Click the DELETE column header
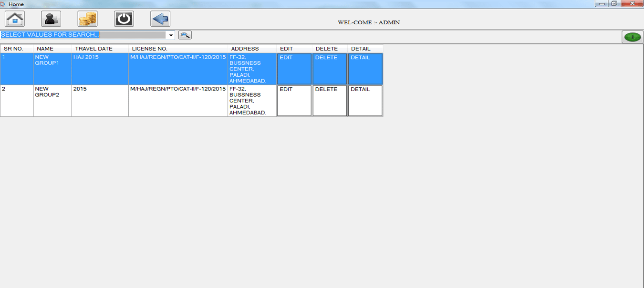 (x=330, y=49)
